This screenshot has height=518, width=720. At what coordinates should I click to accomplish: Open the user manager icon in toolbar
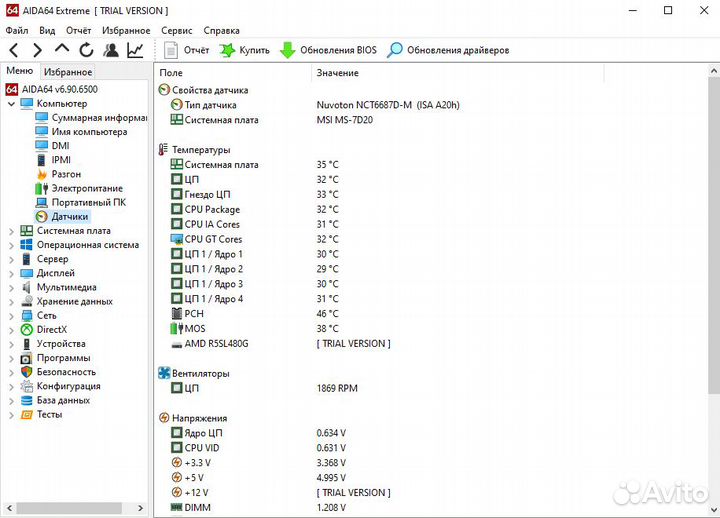click(111, 50)
